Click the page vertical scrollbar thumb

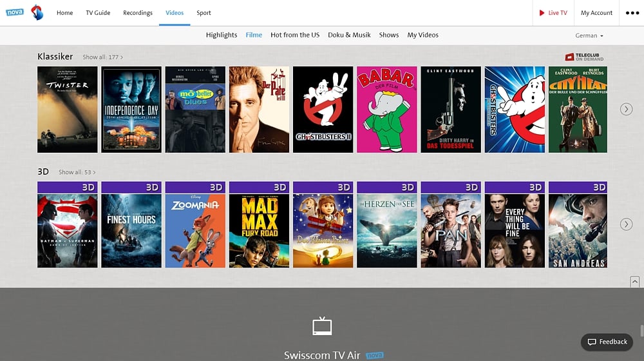pyautogui.click(x=642, y=331)
